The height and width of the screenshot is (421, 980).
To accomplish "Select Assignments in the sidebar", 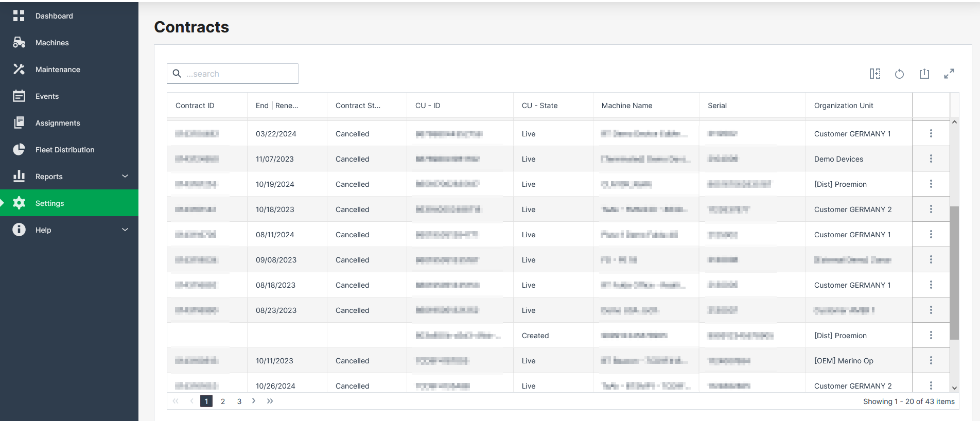I will [58, 123].
